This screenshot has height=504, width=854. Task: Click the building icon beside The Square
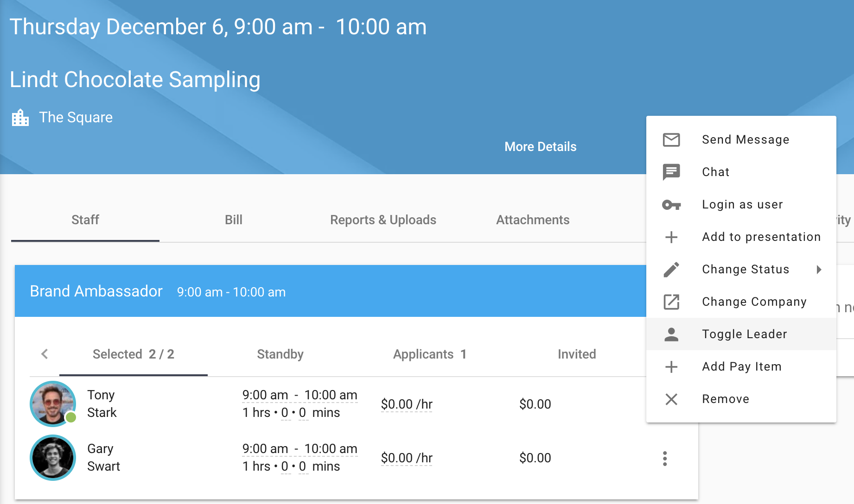pos(20,118)
